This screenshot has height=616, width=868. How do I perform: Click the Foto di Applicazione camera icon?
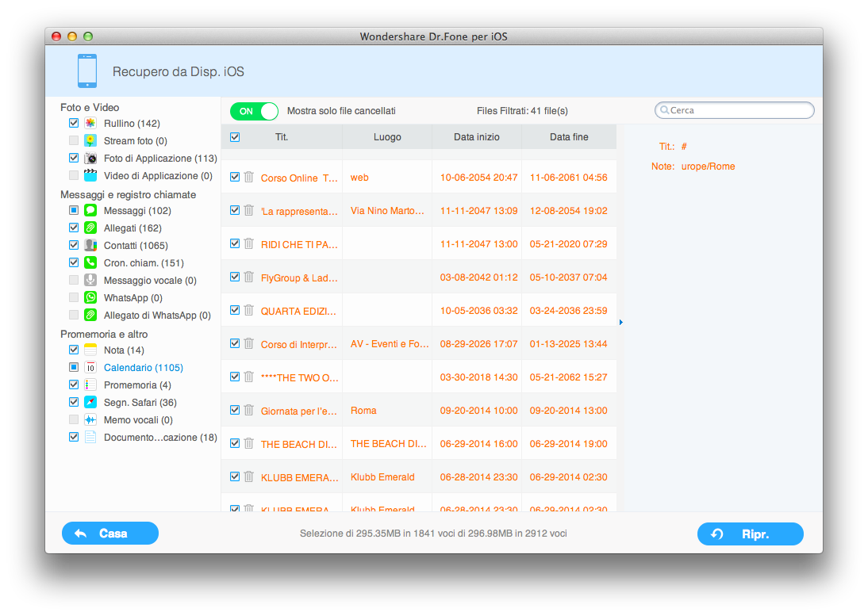click(x=90, y=158)
